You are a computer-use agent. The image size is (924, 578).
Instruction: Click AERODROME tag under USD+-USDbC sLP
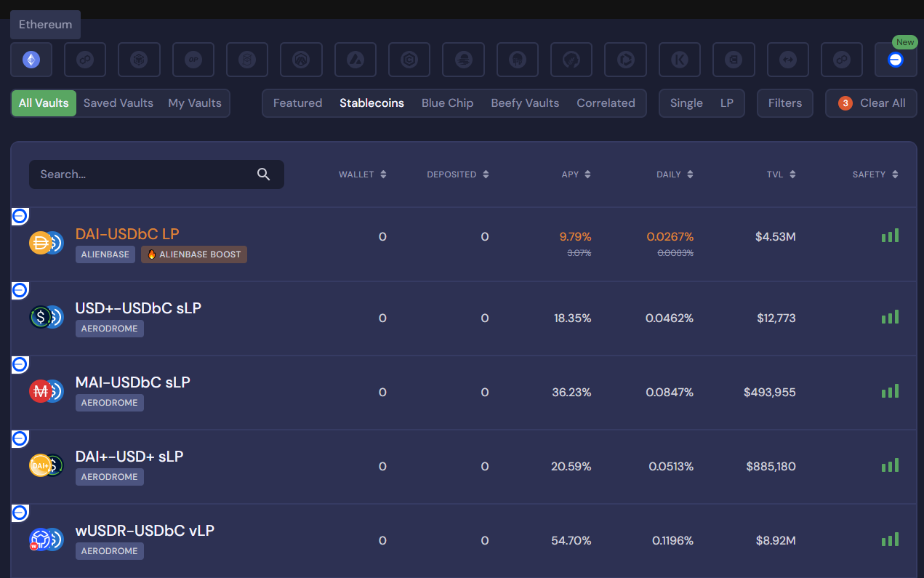tap(110, 329)
